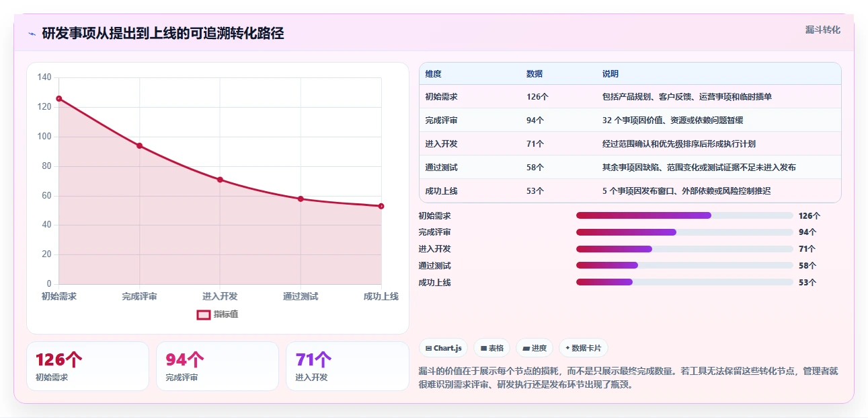Click the 数据 table column header
This screenshot has height=418, width=868.
(x=535, y=74)
